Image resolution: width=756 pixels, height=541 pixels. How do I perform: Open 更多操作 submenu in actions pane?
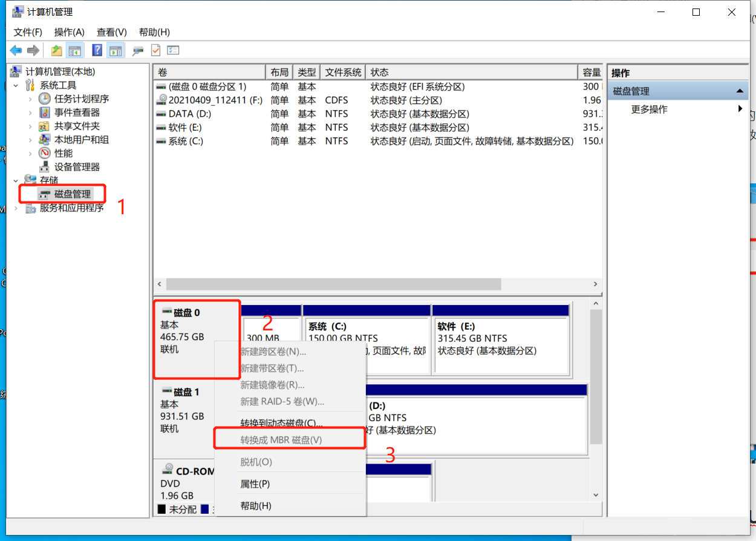coord(649,110)
